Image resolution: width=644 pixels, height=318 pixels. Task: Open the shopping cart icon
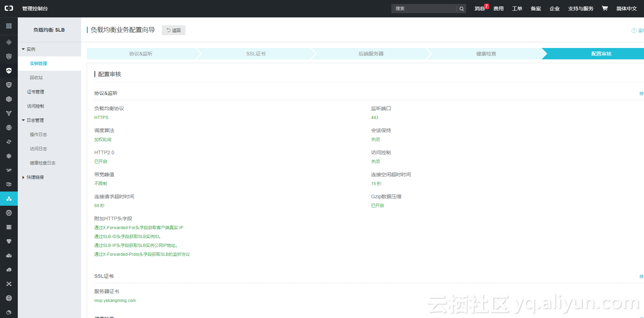[x=605, y=8]
